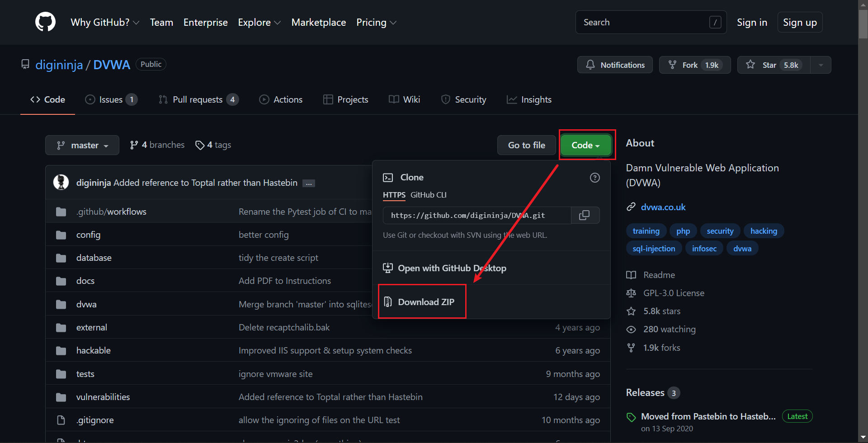This screenshot has width=868, height=443.
Task: Go to the Actions tab
Action: [x=281, y=99]
